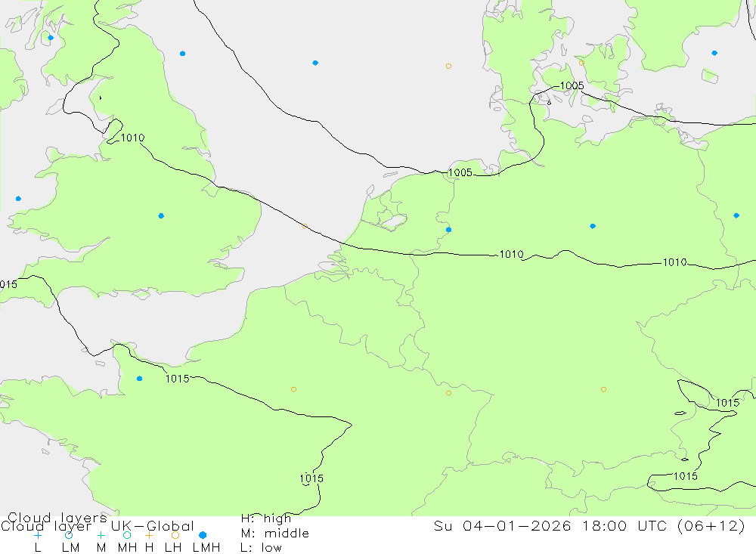Click the orange plus H legend symbol
Image resolution: width=756 pixels, height=554 pixels.
tap(149, 535)
